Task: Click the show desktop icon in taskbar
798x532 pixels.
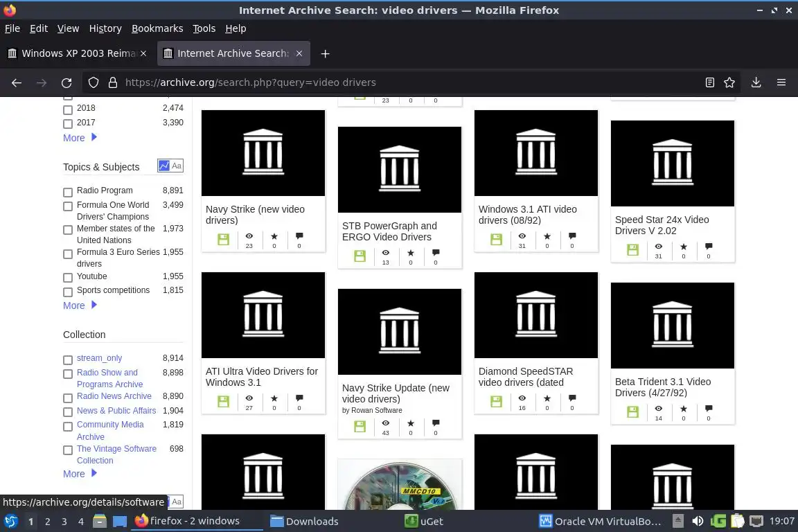Action: (x=120, y=522)
